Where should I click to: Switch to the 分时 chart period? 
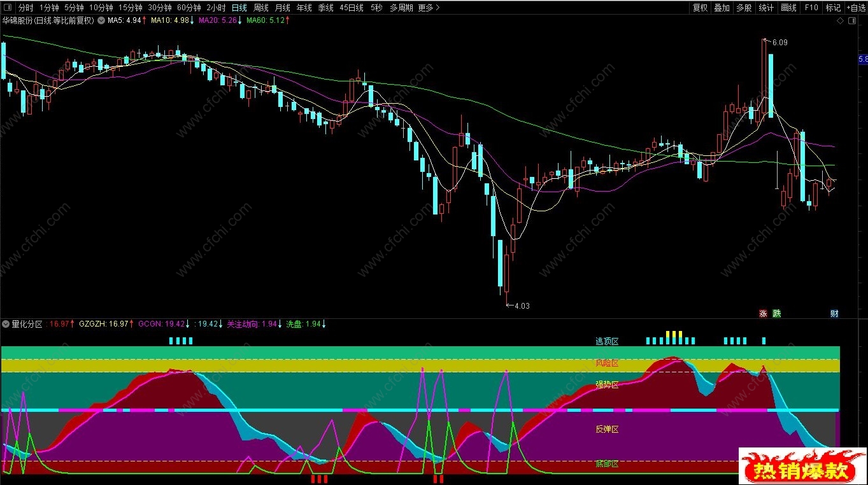tap(25, 8)
